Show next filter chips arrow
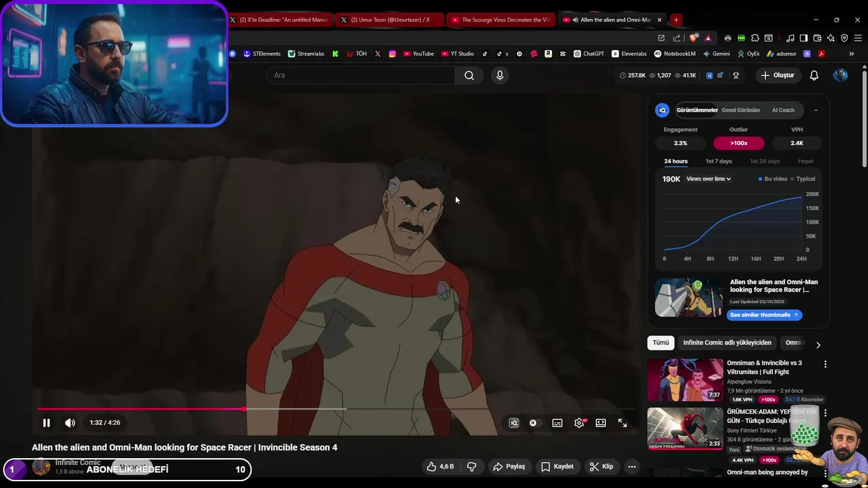The image size is (868, 488). (x=818, y=344)
